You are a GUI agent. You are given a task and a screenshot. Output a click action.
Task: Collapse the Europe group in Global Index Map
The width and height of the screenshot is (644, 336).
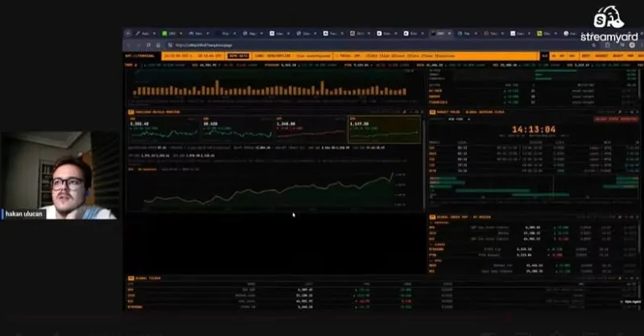(438, 244)
